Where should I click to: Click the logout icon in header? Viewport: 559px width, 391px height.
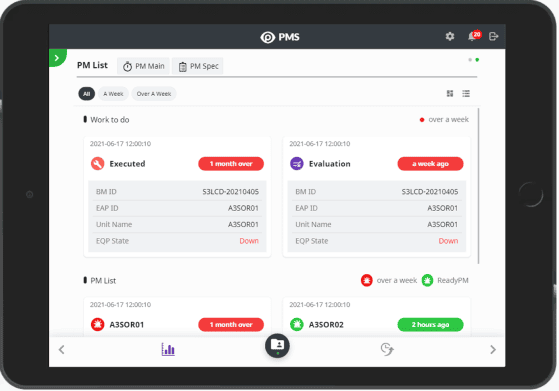click(x=493, y=36)
